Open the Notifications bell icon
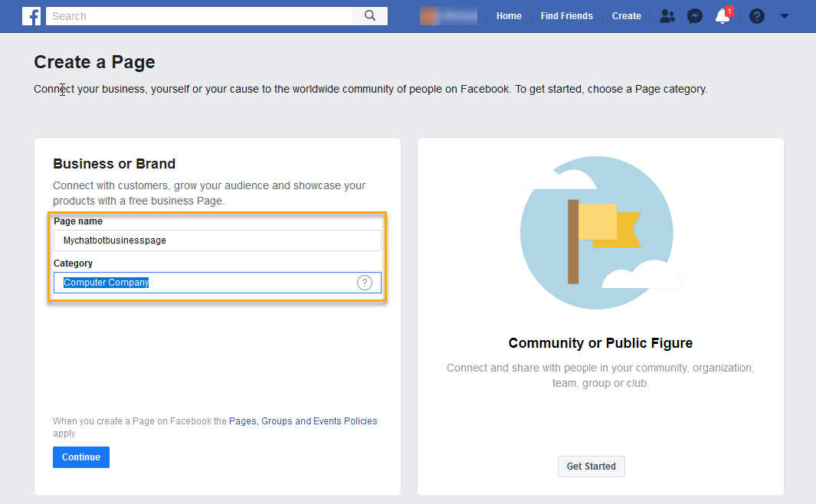The height and width of the screenshot is (504, 816). (723, 16)
